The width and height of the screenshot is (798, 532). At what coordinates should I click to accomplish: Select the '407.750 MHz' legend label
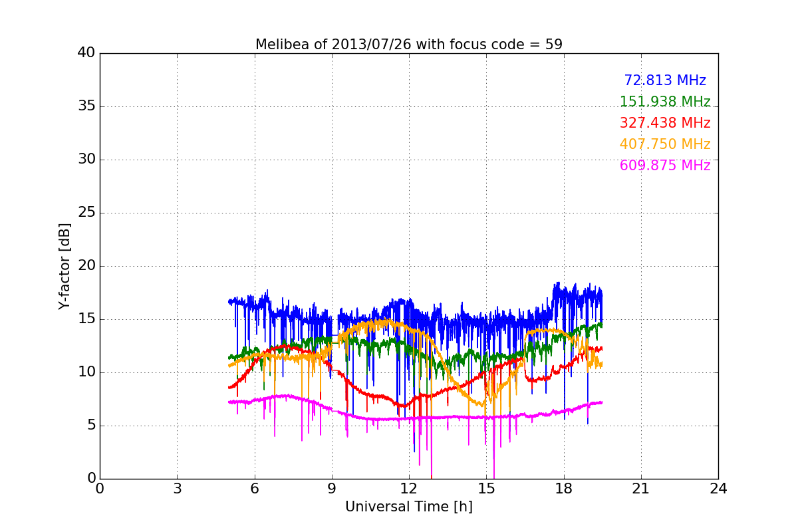point(665,144)
